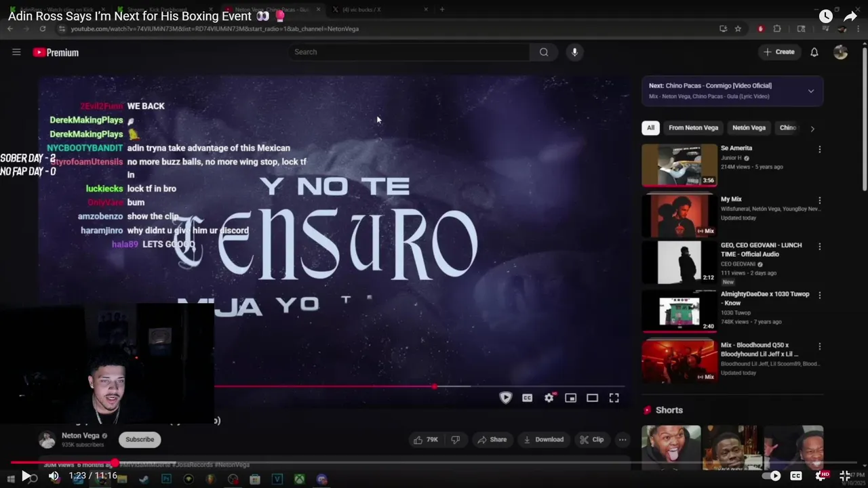The image size is (868, 488).
Task: Open the Neton Vega channel name link
Action: (x=80, y=436)
